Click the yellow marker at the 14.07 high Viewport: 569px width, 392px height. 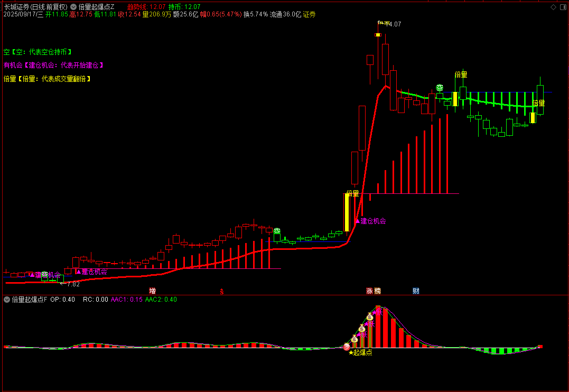pyautogui.click(x=378, y=35)
